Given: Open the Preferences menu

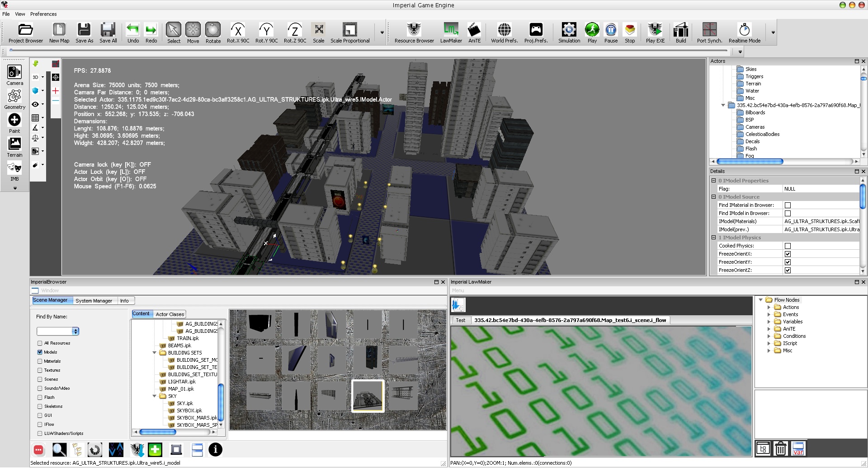Looking at the screenshot, I should 43,14.
